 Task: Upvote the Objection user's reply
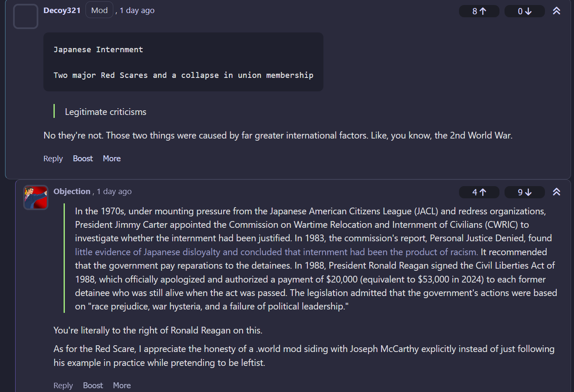pos(479,192)
